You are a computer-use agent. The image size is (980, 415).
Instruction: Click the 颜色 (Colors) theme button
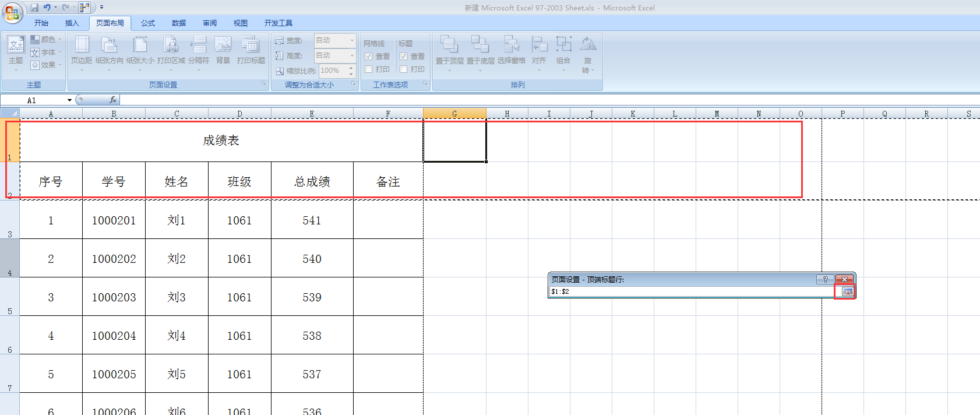[x=47, y=40]
